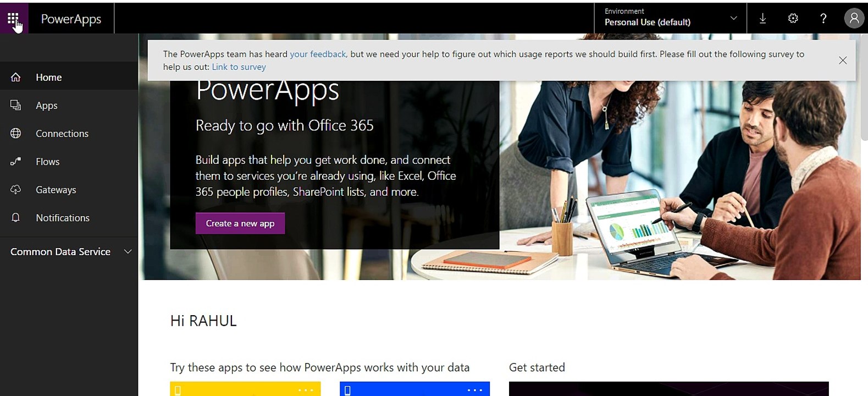Open more options on the yellow app tile
This screenshot has width=868, height=396.
[306, 390]
